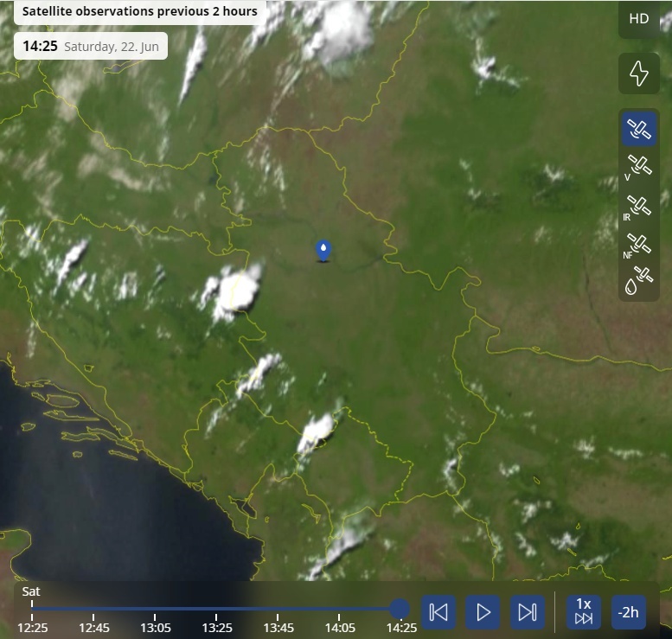
Task: Skip to the first frame
Action: [438, 612]
